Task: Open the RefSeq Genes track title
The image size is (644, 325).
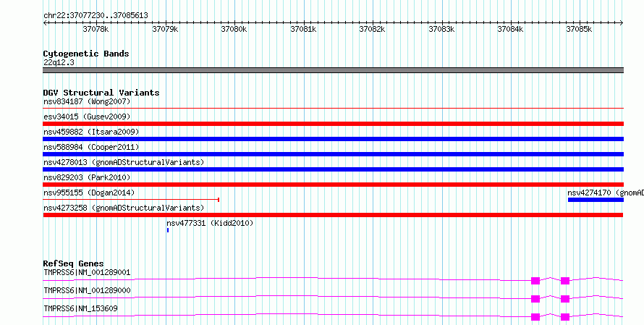Action: 74,263
